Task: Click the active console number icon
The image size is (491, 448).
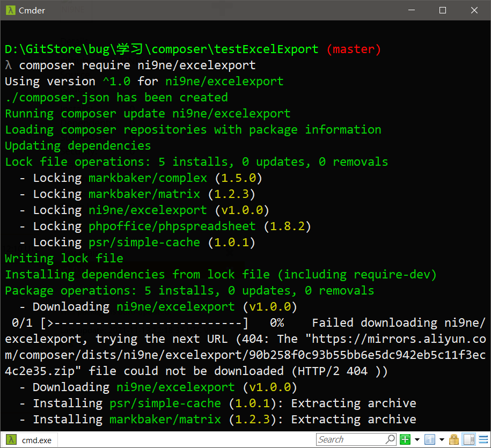Action: (x=429, y=440)
